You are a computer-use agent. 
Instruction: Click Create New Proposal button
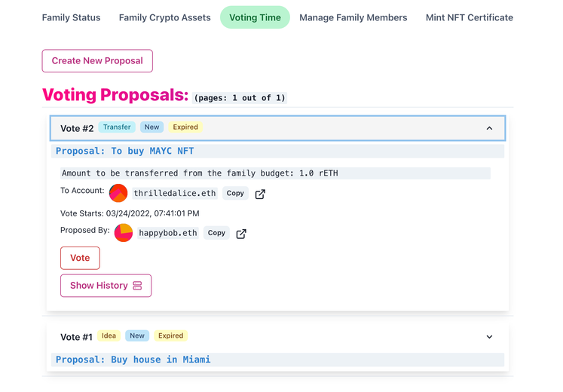(x=97, y=60)
